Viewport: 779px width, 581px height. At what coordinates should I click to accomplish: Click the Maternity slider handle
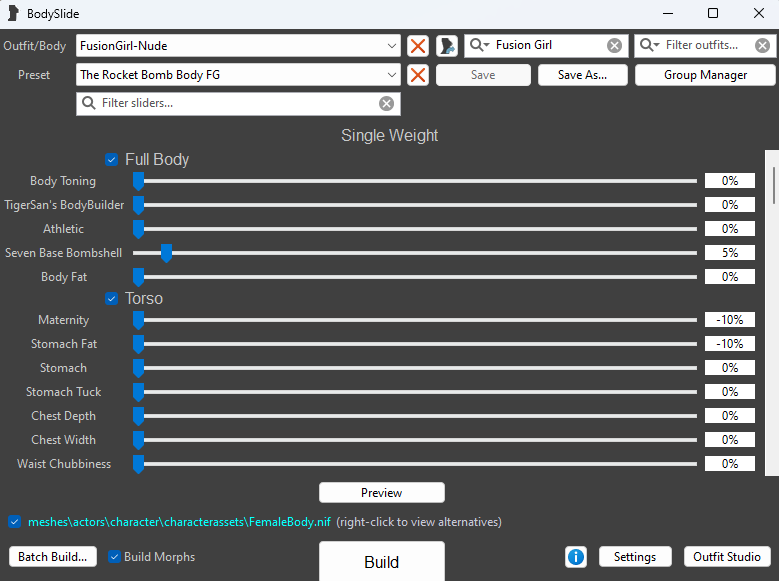139,320
